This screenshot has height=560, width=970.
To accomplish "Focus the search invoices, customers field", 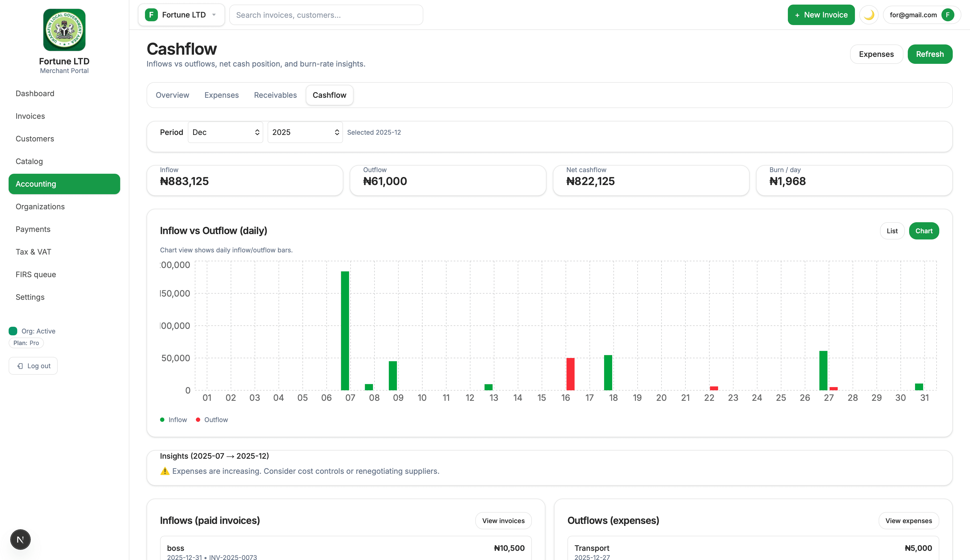I will coord(326,15).
